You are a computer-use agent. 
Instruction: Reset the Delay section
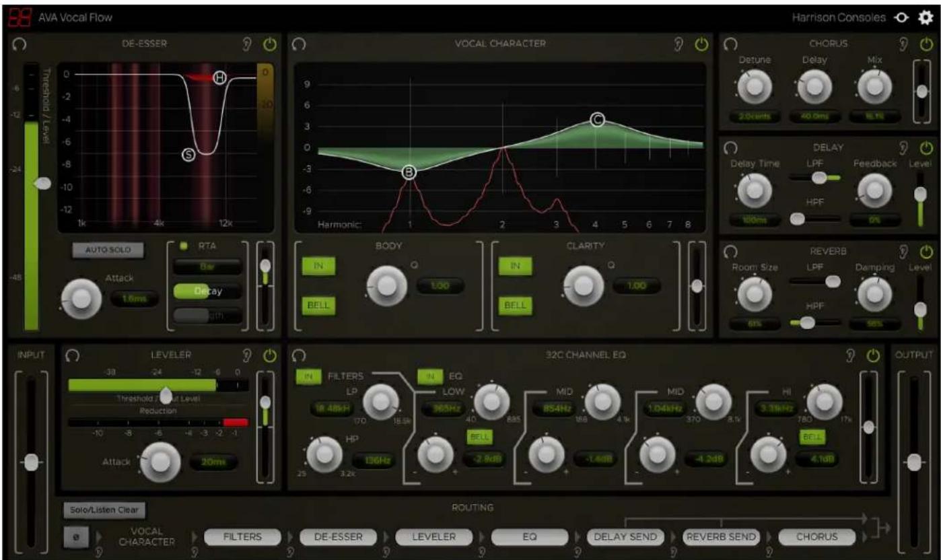(731, 147)
